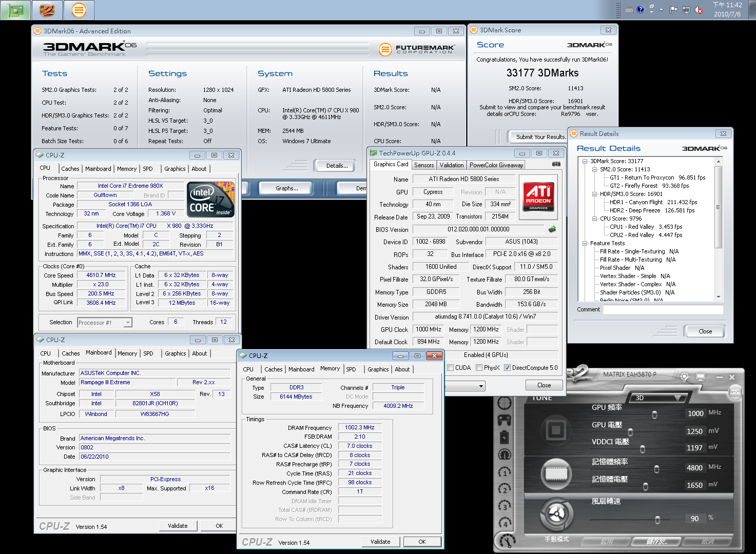Image resolution: width=756 pixels, height=554 pixels.
Task: Select GT1 - Return To Proxycon row
Action: click(657, 177)
